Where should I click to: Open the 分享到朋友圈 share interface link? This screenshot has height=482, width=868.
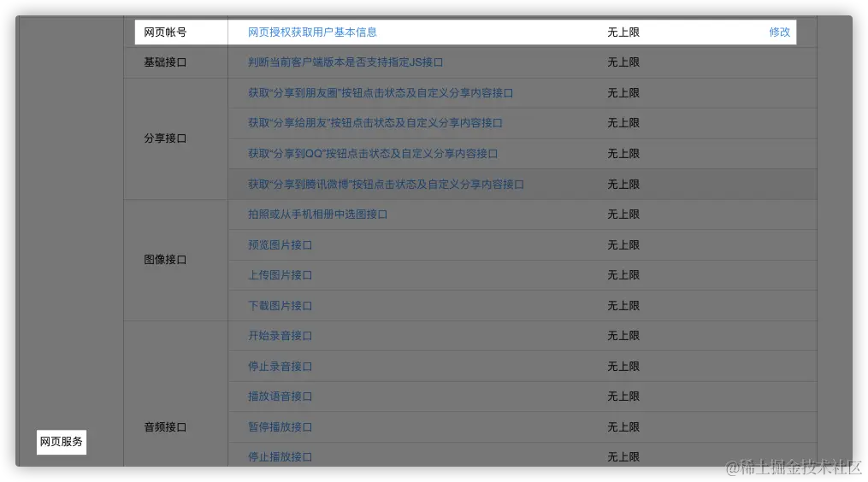(381, 93)
